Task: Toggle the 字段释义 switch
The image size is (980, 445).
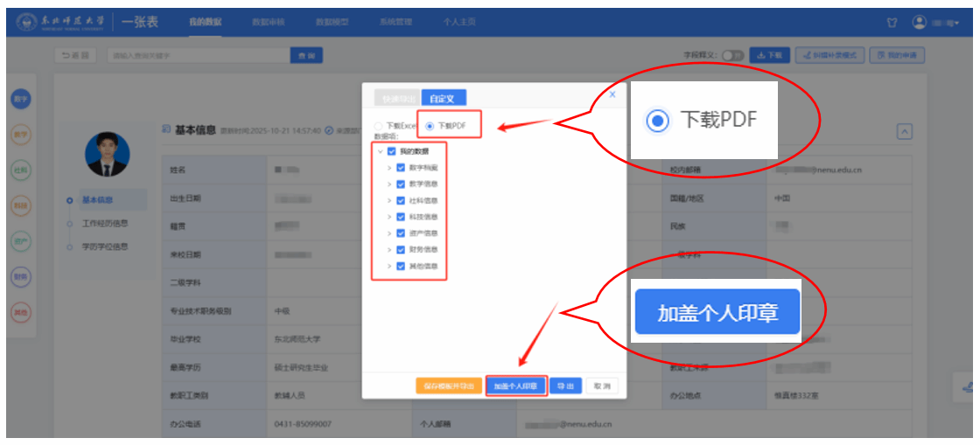Action: click(x=732, y=55)
